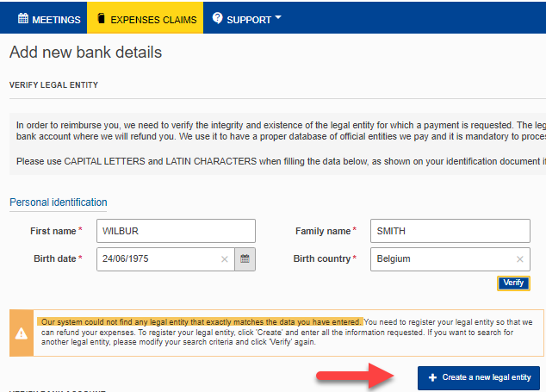
Task: Click the Personal identification heading
Action: [59, 202]
